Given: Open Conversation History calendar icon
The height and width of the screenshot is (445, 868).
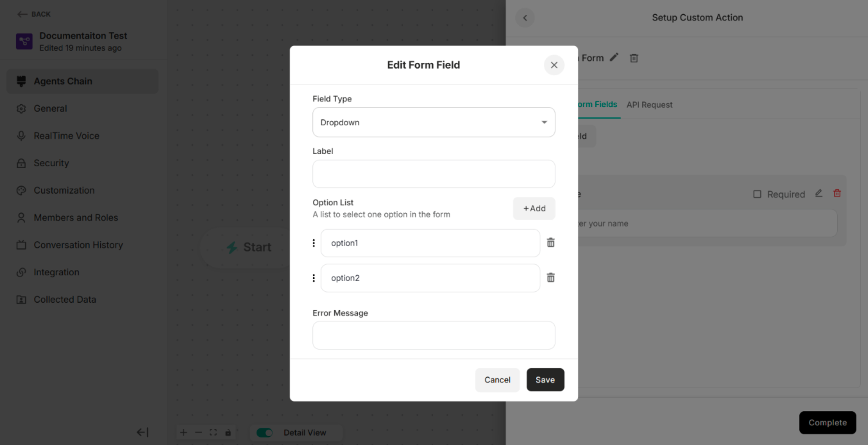Looking at the screenshot, I should 21,245.
